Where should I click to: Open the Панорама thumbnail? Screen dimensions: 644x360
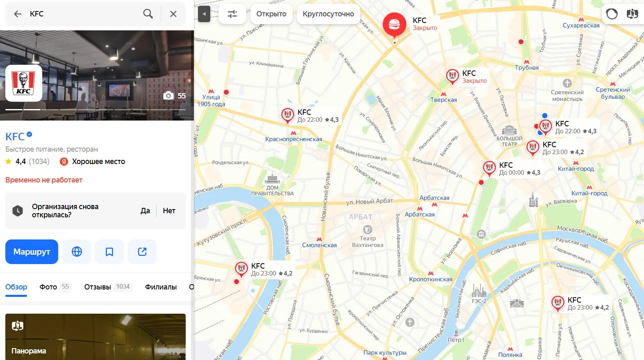96,337
